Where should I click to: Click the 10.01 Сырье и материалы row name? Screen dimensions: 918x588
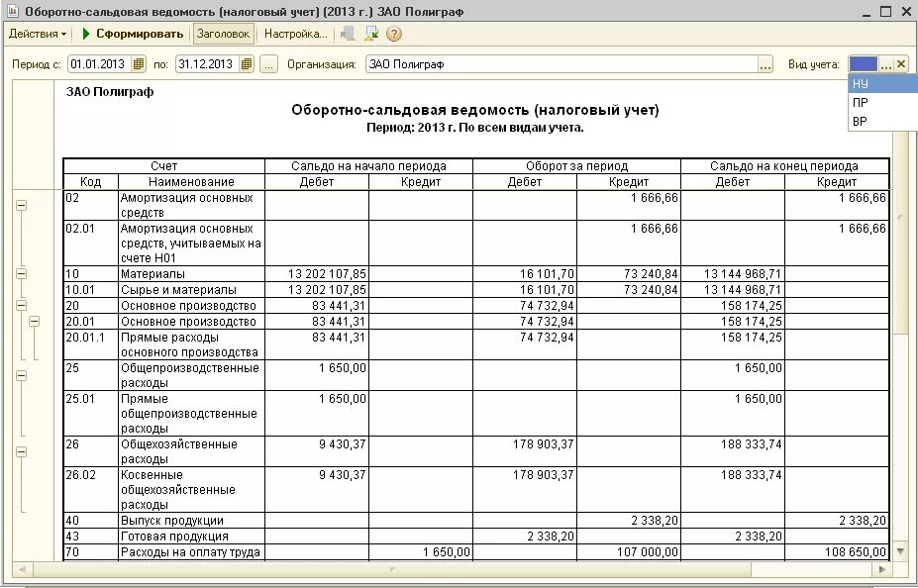191,290
